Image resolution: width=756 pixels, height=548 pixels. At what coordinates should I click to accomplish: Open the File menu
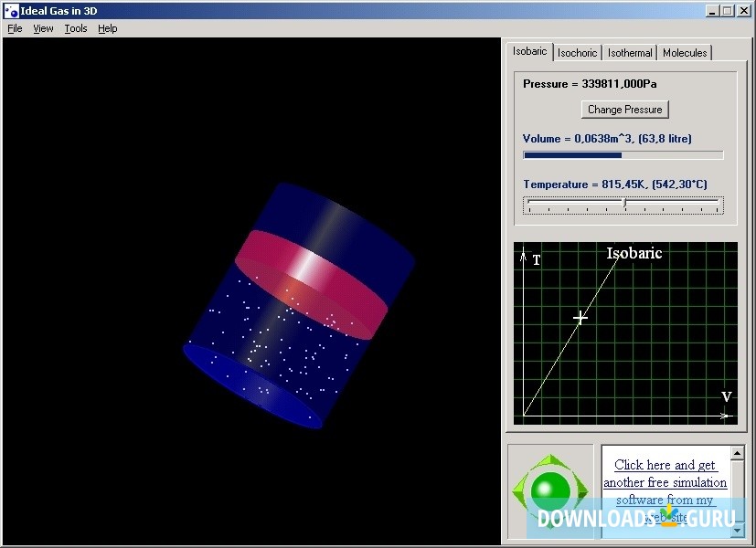point(15,28)
